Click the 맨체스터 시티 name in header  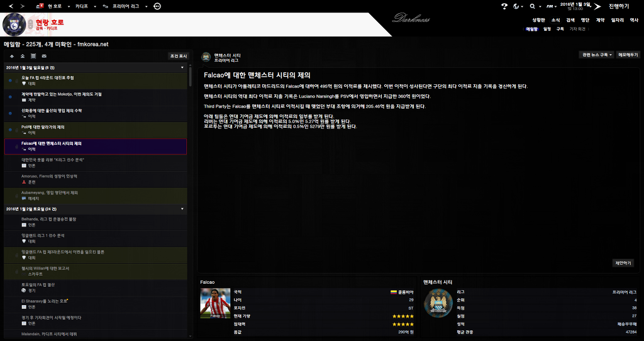click(228, 55)
